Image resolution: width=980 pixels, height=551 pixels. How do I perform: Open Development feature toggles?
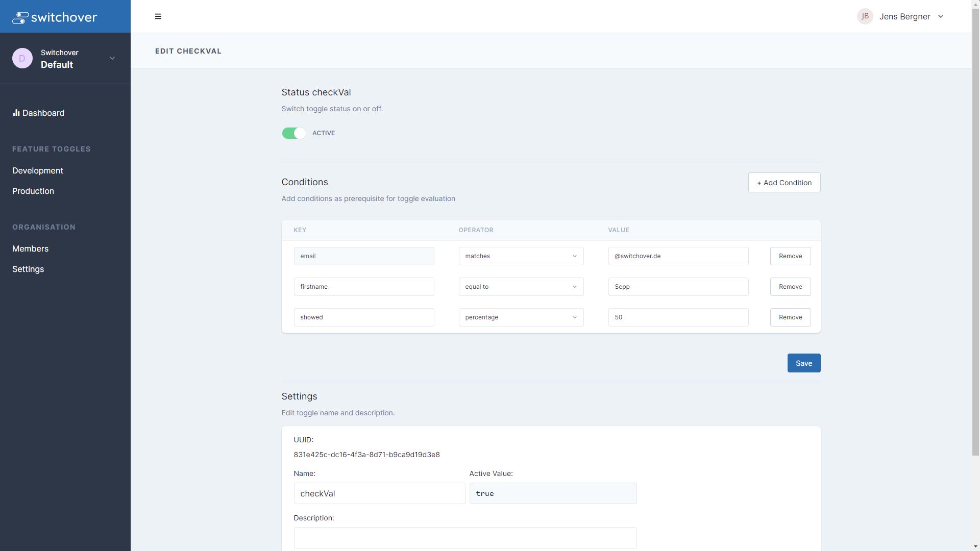pos(38,170)
